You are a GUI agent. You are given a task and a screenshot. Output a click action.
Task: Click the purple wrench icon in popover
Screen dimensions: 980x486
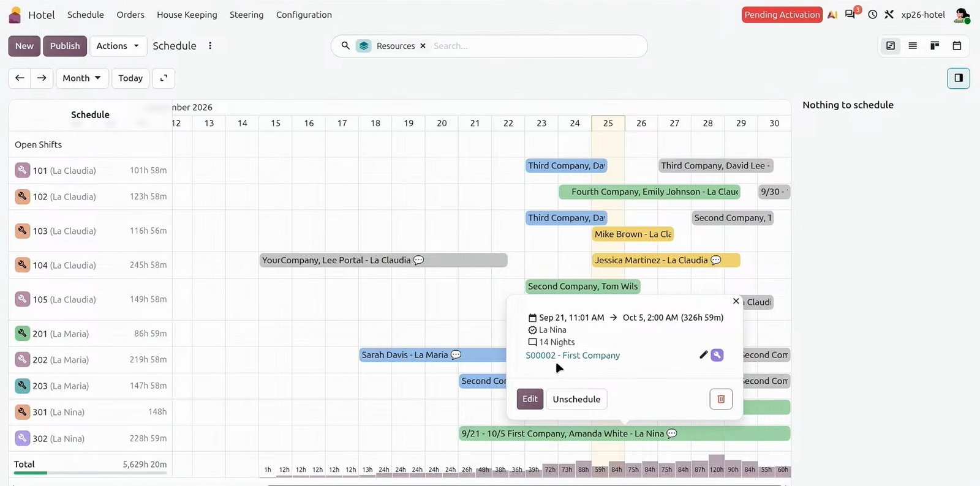[x=717, y=355]
